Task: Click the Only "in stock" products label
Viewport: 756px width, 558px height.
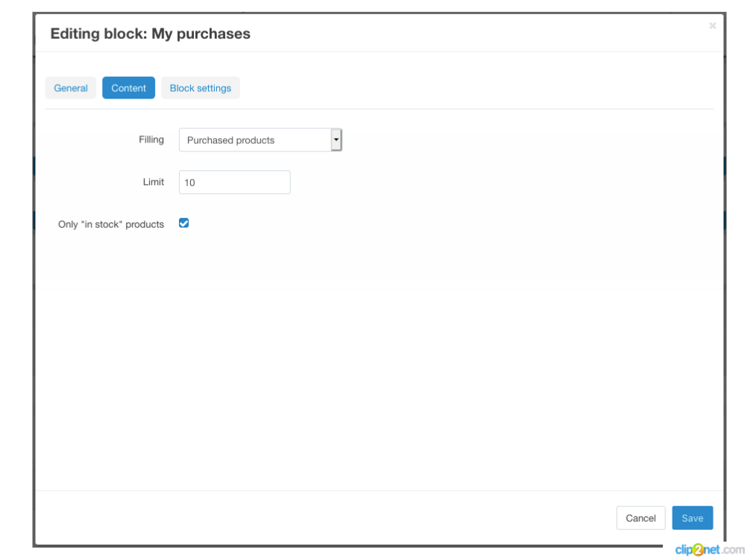Action: click(111, 224)
